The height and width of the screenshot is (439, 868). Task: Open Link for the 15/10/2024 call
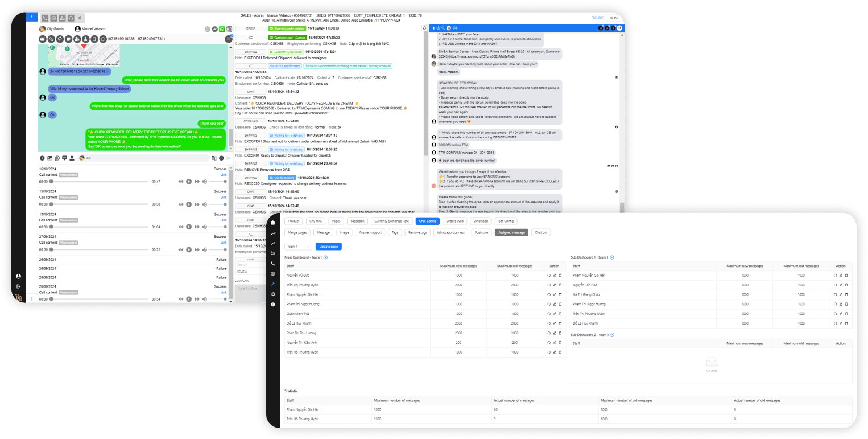[x=224, y=198]
